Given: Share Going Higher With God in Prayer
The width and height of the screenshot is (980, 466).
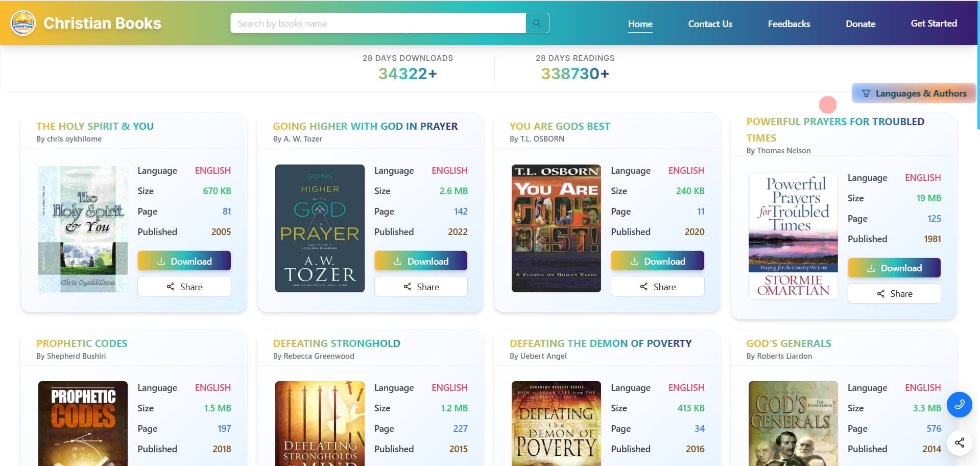Looking at the screenshot, I should [421, 286].
